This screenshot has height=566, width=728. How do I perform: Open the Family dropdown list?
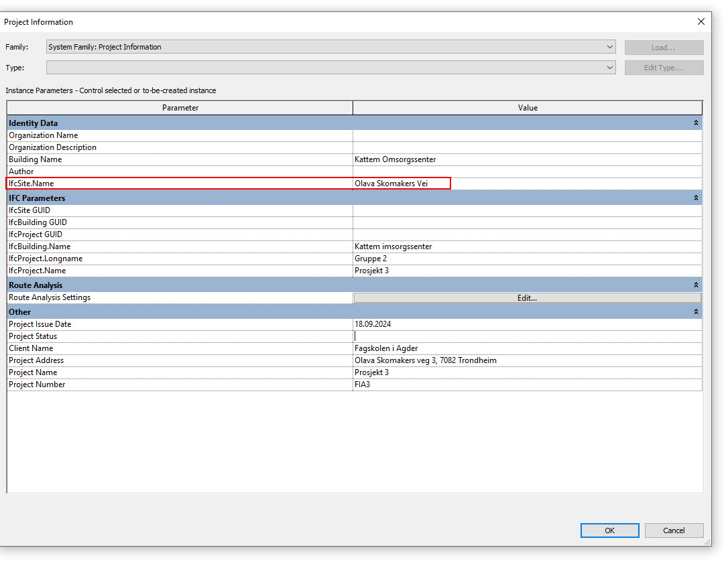[609, 47]
